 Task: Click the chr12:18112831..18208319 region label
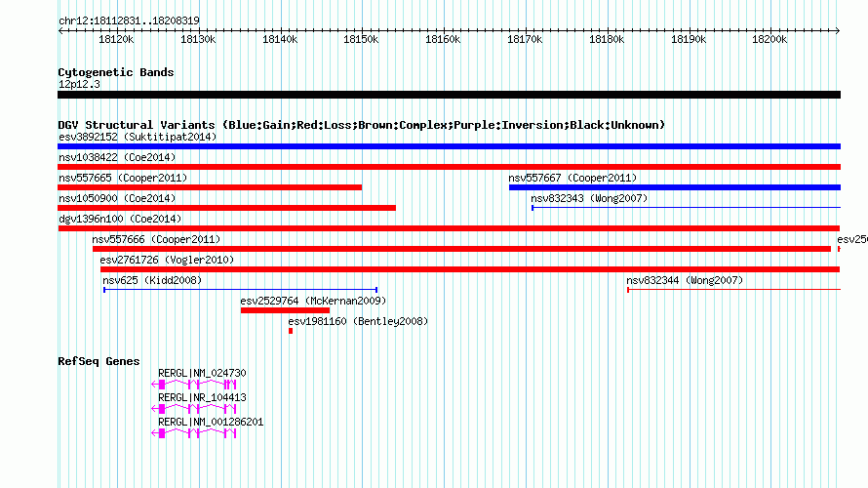click(129, 21)
